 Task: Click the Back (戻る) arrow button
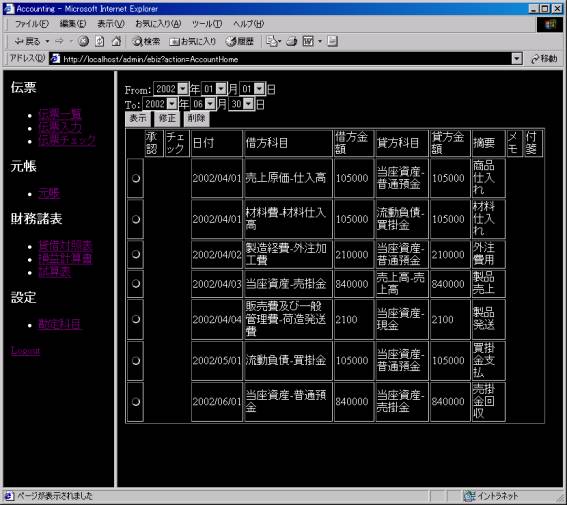27,41
